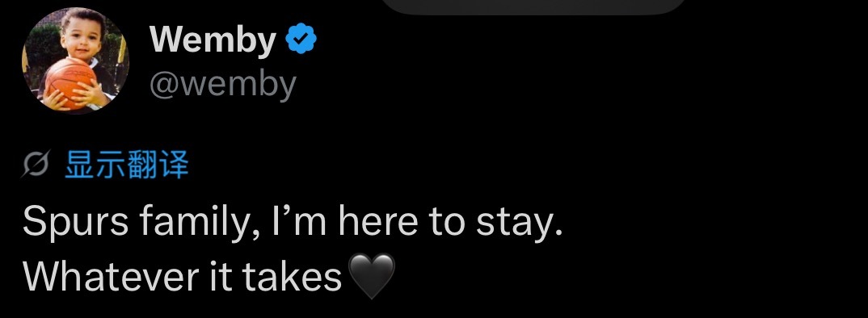Tap the dark rounded pill at top
This screenshot has width=868, height=318.
pos(533,6)
